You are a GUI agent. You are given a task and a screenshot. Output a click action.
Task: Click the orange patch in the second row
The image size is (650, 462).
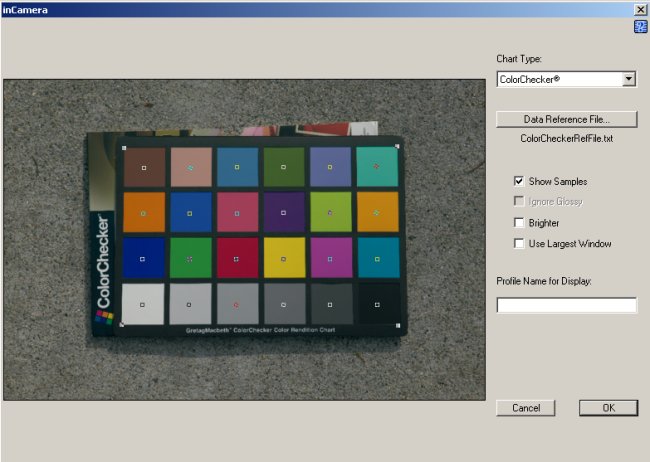pyautogui.click(x=144, y=213)
